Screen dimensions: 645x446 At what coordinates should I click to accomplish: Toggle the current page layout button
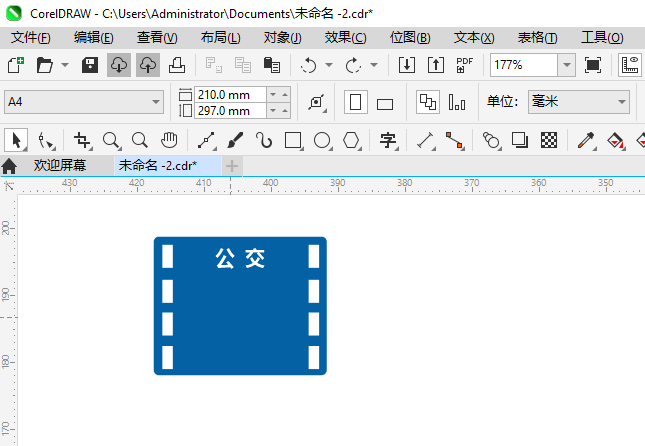point(457,102)
